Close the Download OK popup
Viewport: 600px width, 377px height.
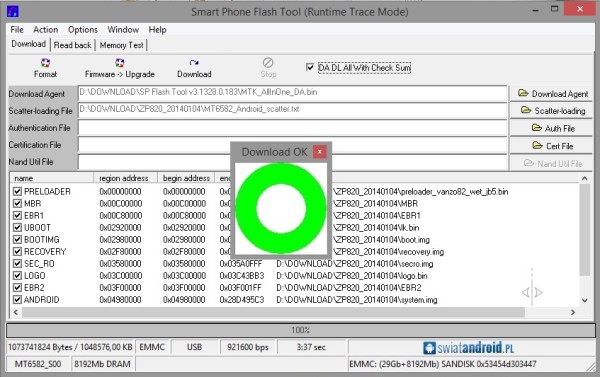320,152
